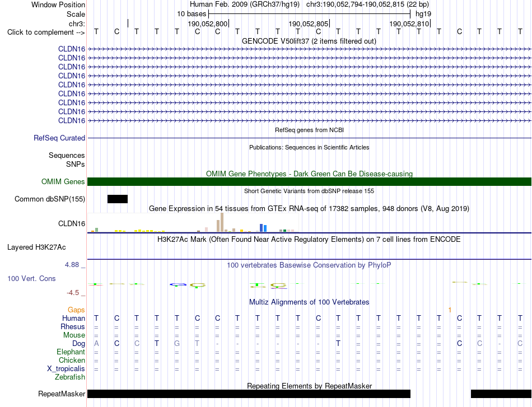Click the blue PhyloP conservation logo glyph

pos(178,284)
